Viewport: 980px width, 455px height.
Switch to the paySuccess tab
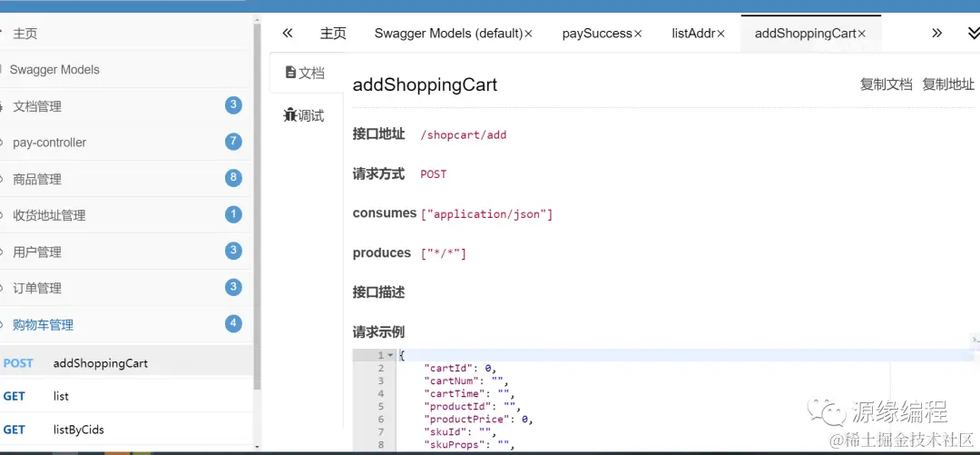[597, 34]
